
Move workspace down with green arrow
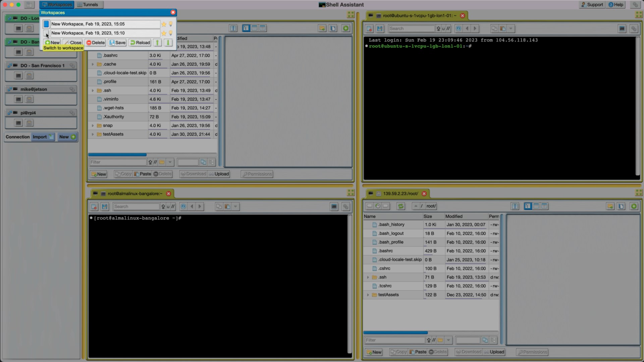pyautogui.click(x=168, y=43)
